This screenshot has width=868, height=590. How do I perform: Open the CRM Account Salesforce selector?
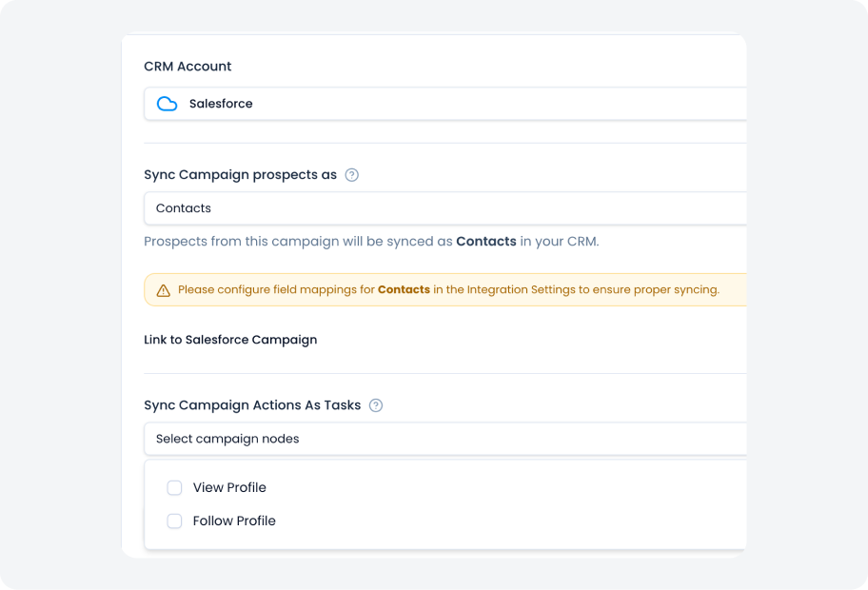click(428, 104)
